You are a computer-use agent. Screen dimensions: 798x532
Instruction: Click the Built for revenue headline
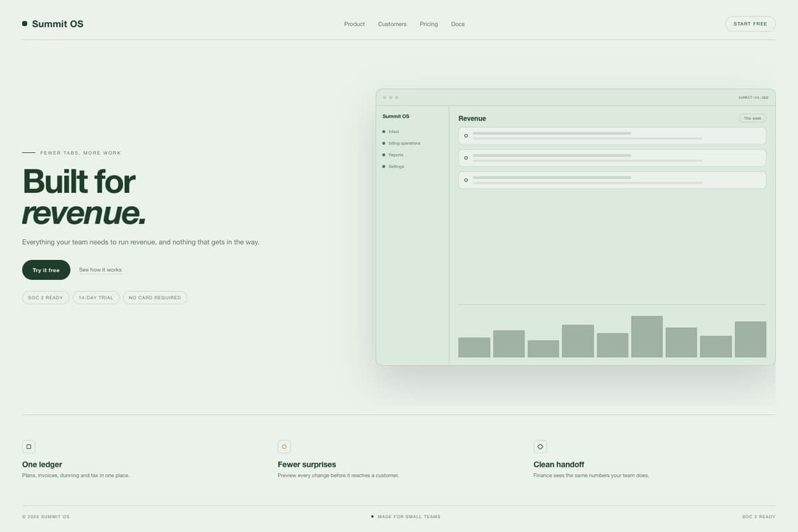pyautogui.click(x=84, y=196)
